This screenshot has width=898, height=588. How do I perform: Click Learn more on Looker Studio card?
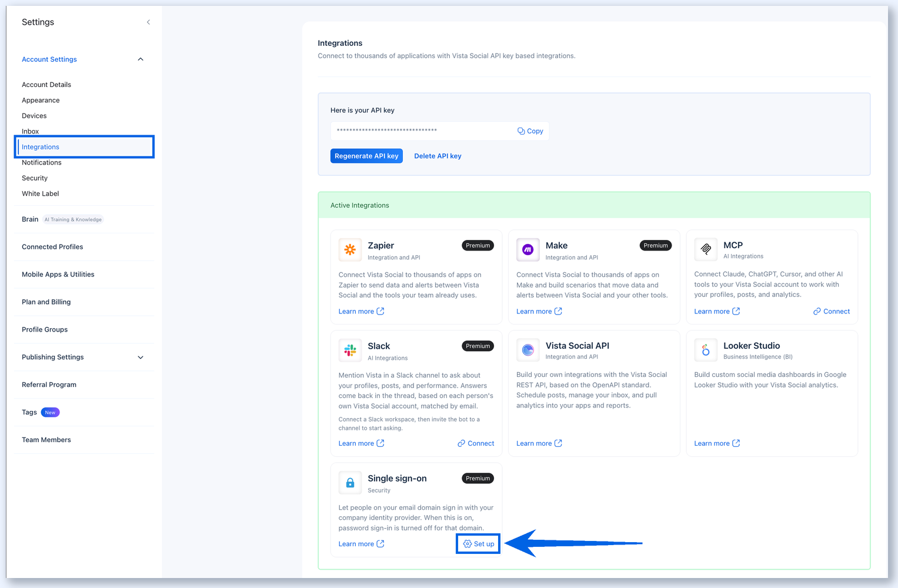point(717,443)
